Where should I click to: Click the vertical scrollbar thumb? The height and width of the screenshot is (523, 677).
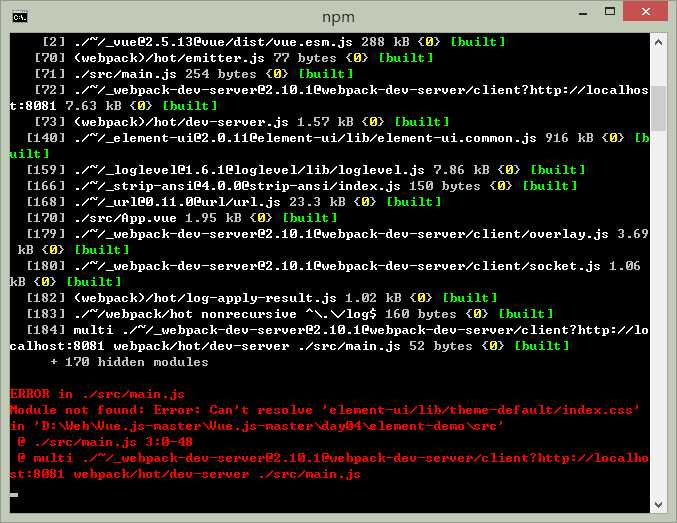pos(658,108)
